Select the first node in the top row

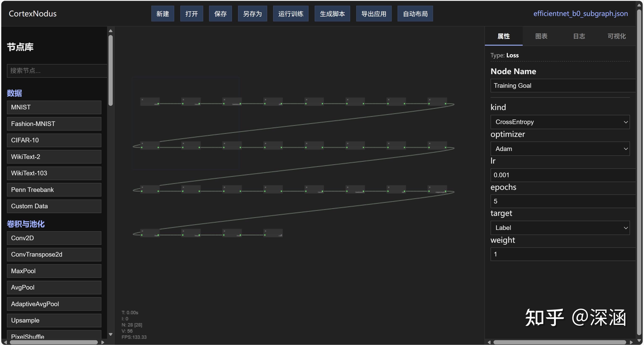pyautogui.click(x=150, y=101)
